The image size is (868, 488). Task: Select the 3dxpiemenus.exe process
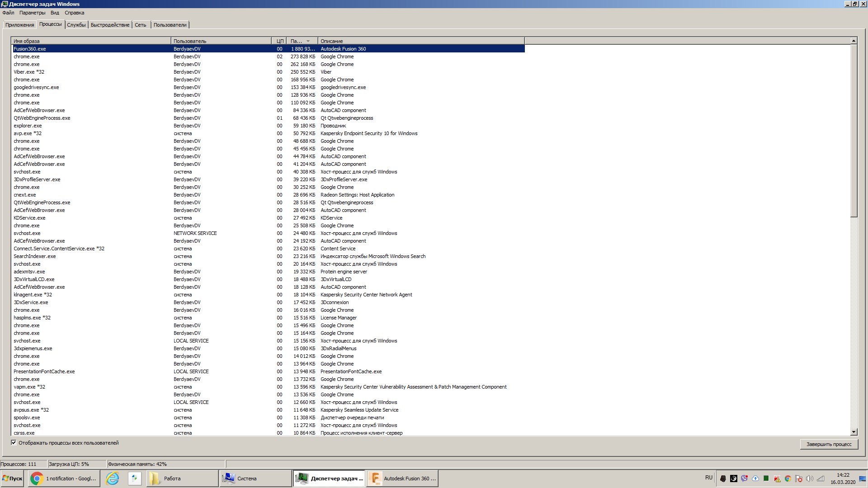tap(268, 348)
